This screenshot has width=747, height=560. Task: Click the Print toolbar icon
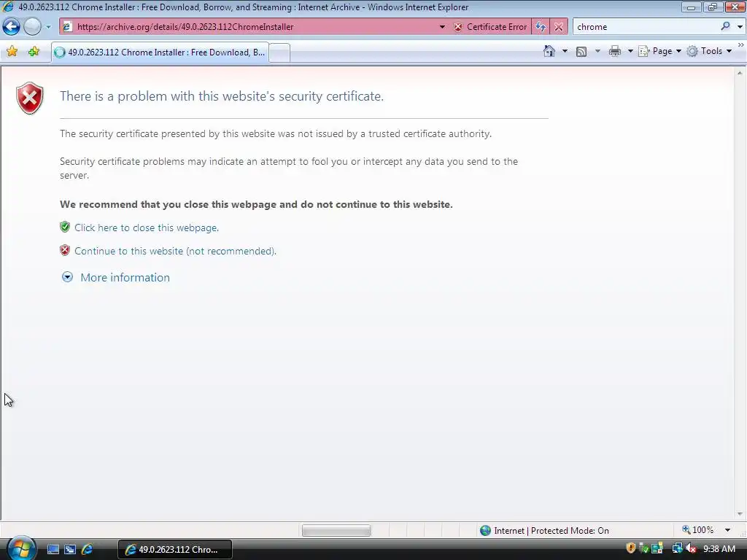point(615,51)
